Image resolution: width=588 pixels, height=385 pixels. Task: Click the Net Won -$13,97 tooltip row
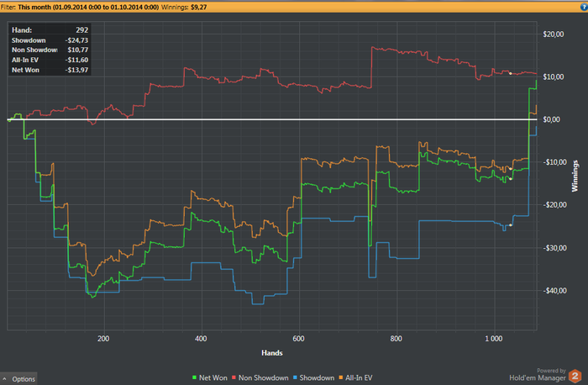coord(50,70)
